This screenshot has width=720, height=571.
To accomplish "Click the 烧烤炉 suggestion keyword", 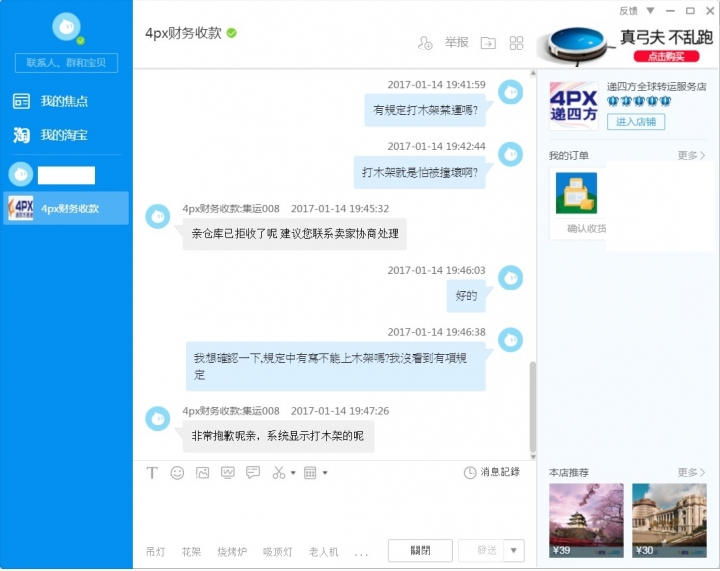I will (232, 552).
